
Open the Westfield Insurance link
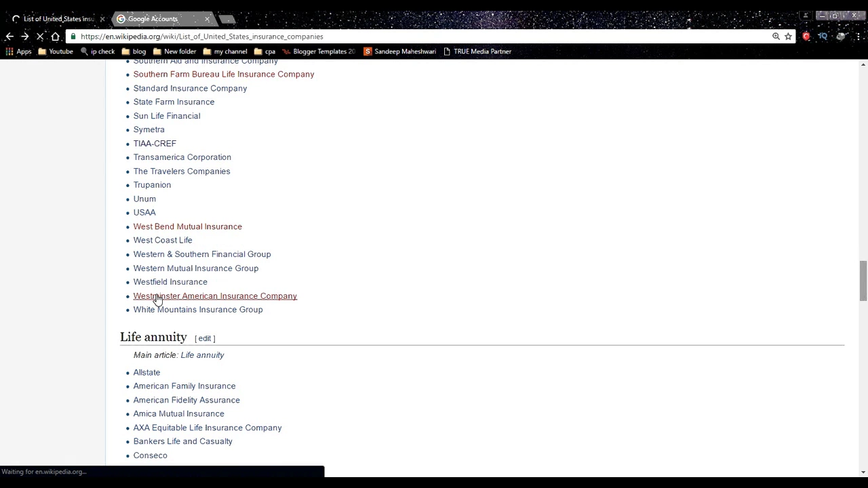pyautogui.click(x=170, y=282)
